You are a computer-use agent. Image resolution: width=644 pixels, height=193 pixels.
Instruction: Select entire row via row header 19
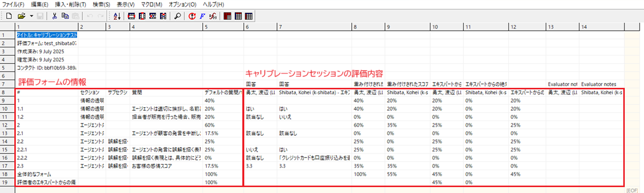click(8, 182)
